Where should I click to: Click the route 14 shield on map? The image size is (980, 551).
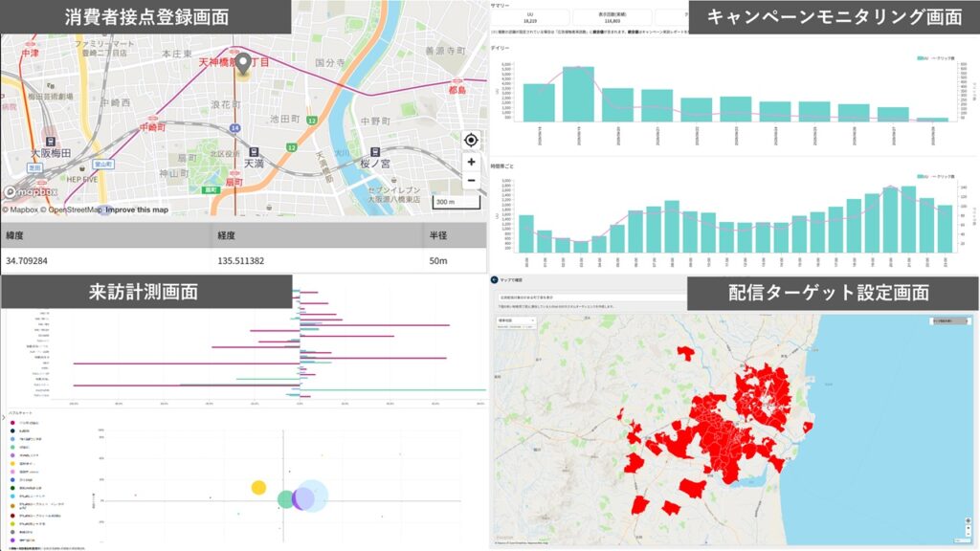[234, 127]
